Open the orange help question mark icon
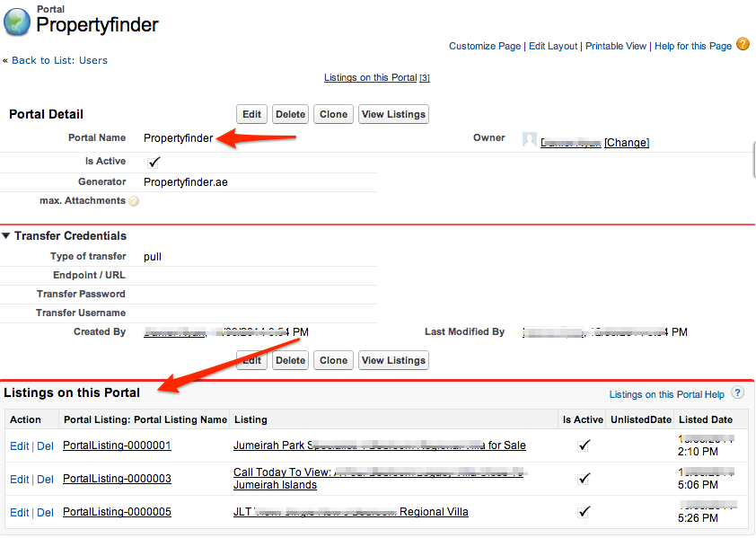The width and height of the screenshot is (756, 538). [x=743, y=44]
